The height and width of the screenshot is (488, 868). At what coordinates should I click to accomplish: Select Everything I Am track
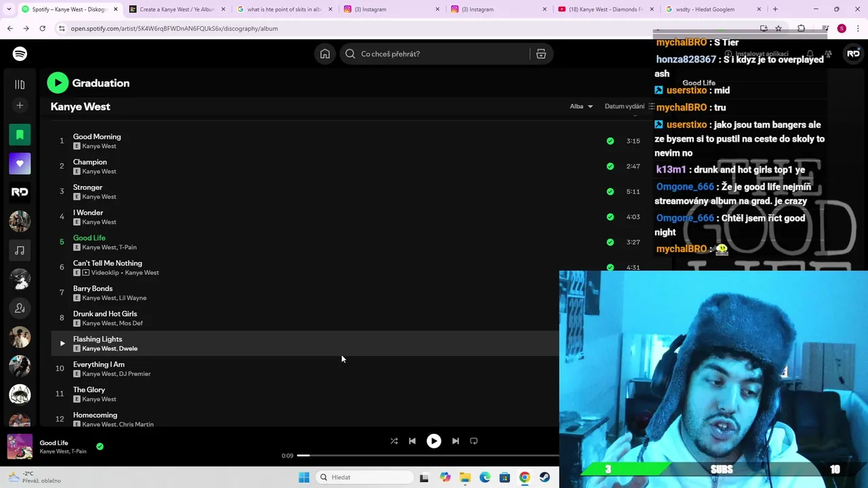98,365
